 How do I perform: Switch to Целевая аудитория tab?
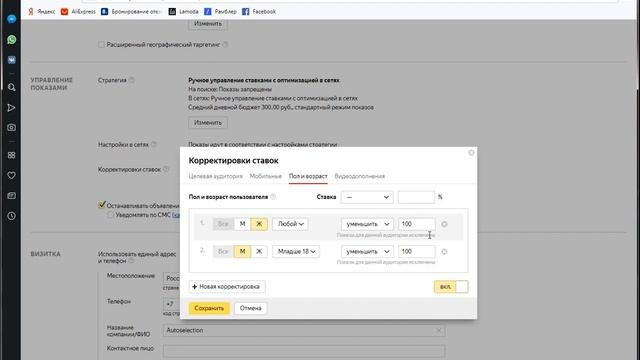point(216,176)
